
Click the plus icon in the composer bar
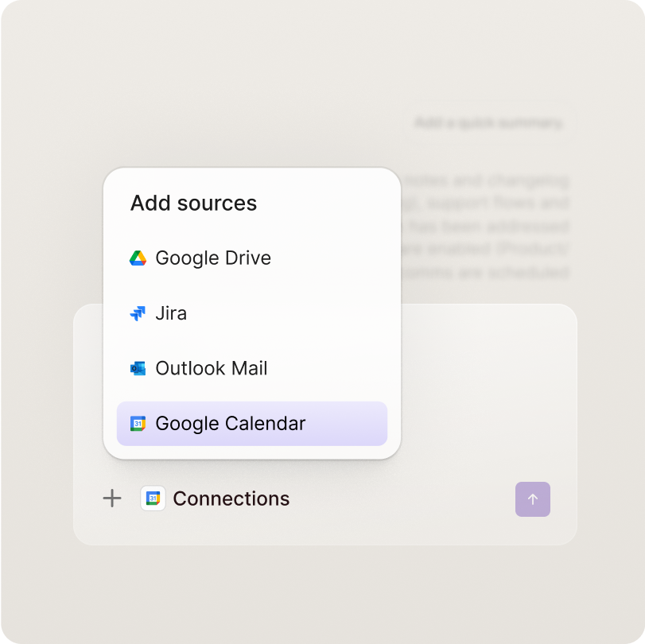point(112,499)
